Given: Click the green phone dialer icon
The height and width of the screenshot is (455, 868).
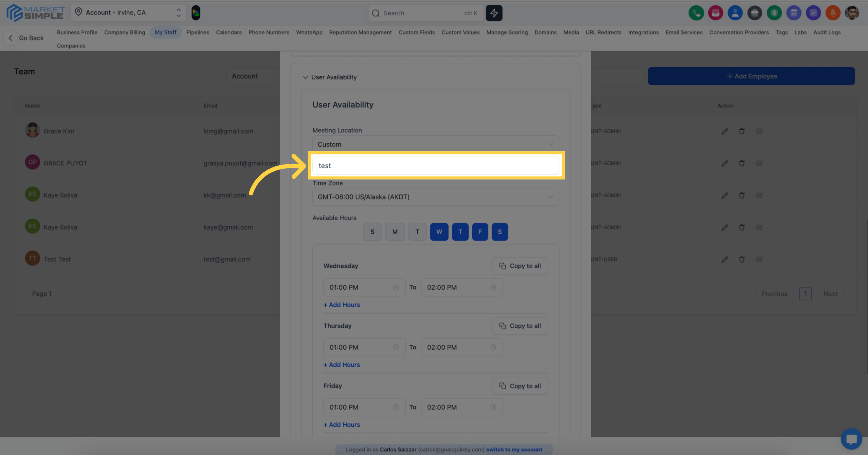Looking at the screenshot, I should (x=696, y=13).
